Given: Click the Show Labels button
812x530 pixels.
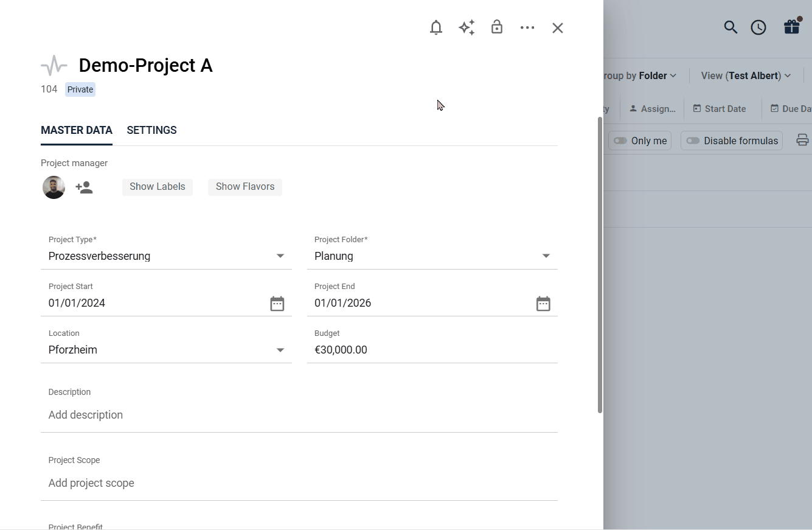Looking at the screenshot, I should click(x=157, y=187).
